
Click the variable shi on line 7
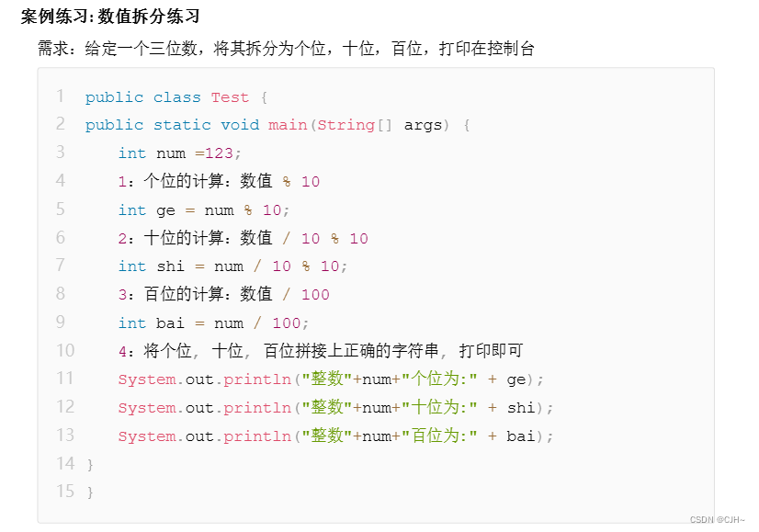(x=170, y=266)
